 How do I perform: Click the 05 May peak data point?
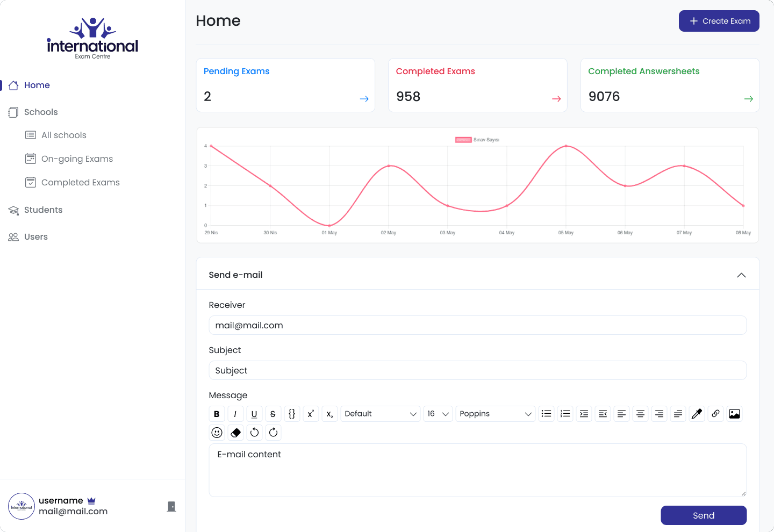pos(566,146)
